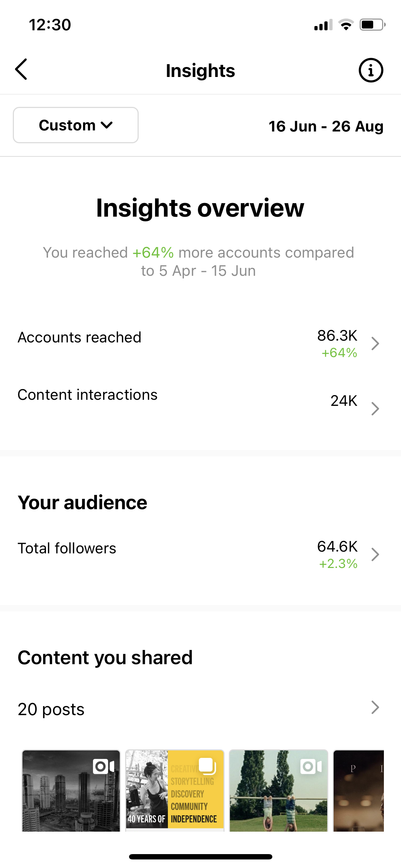Open the 20 posts link
401x868 pixels.
coord(51,709)
